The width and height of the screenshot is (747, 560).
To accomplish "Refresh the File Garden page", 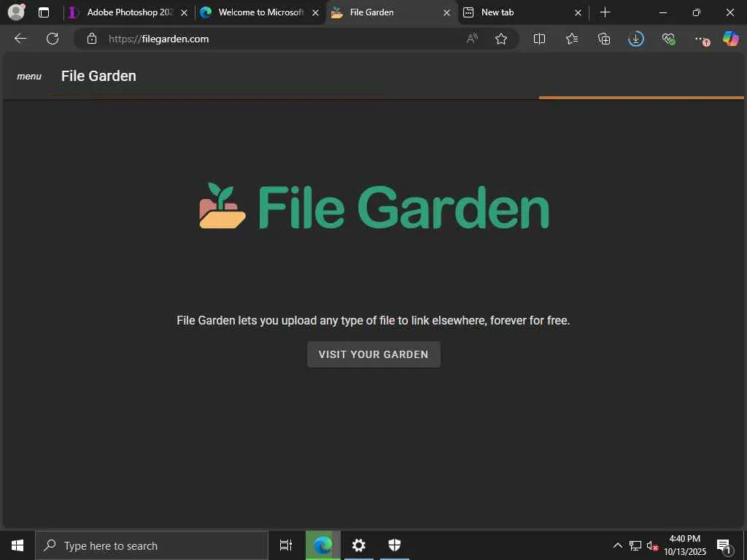I will pyautogui.click(x=53, y=39).
